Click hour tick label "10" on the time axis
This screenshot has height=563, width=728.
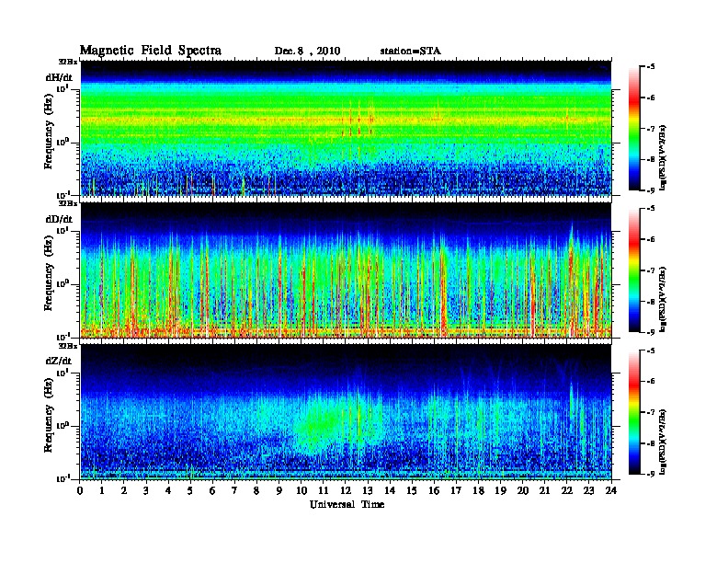click(x=301, y=491)
